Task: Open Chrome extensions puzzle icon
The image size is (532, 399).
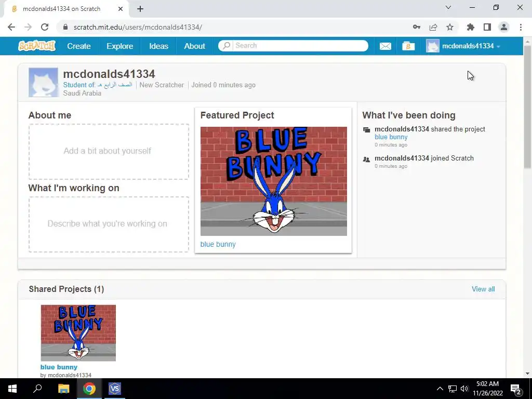Action: (x=471, y=27)
